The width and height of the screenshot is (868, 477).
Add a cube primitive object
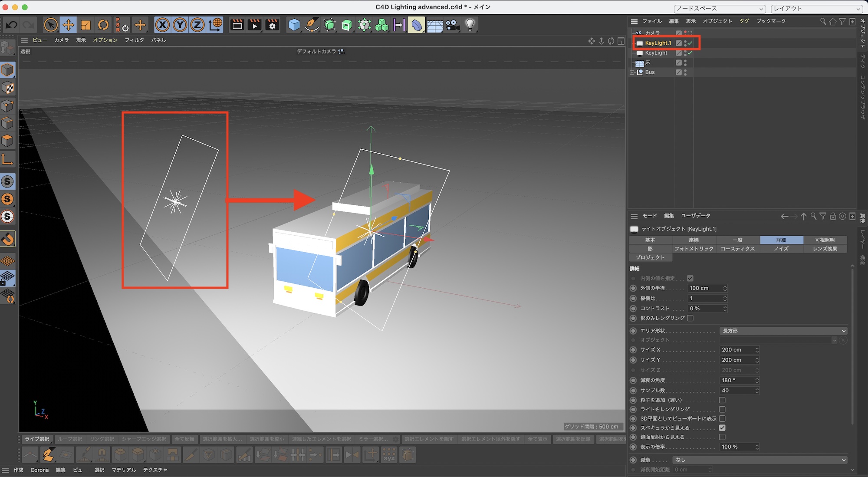pyautogui.click(x=294, y=25)
